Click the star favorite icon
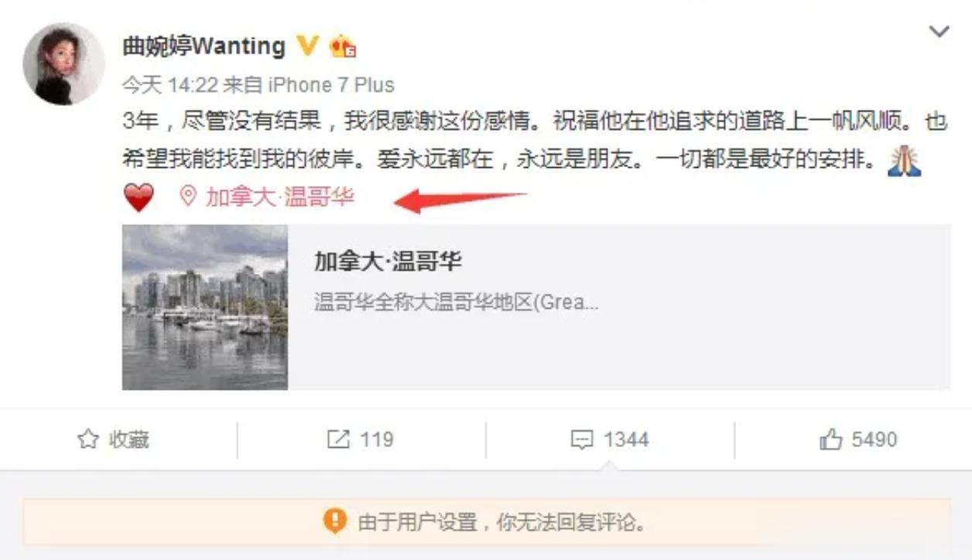This screenshot has height=560, width=972. point(87,439)
